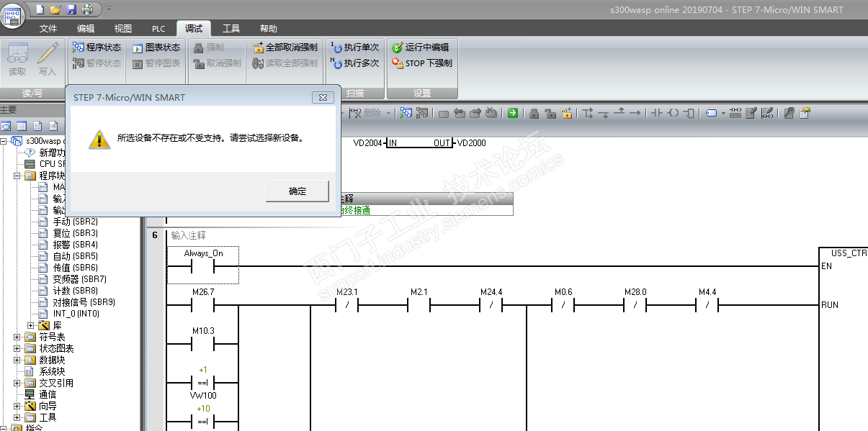Insert a box instruction with the box icon
The height and width of the screenshot is (431, 868).
coord(689,113)
